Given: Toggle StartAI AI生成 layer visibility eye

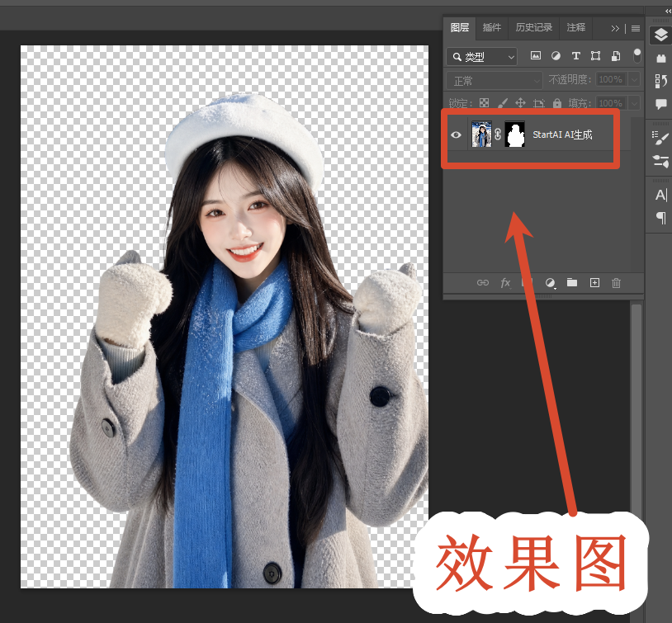Looking at the screenshot, I should coord(456,135).
